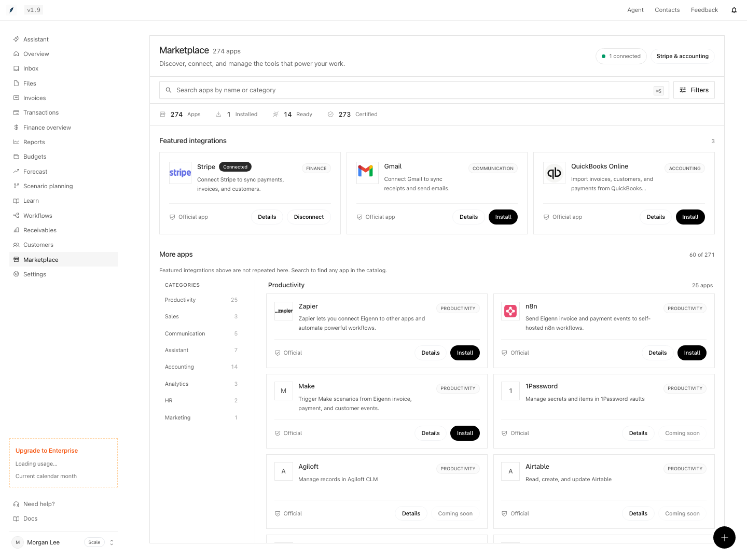Open Assistant in the sidebar
Screen dimensions: 747x560
(63, 39)
